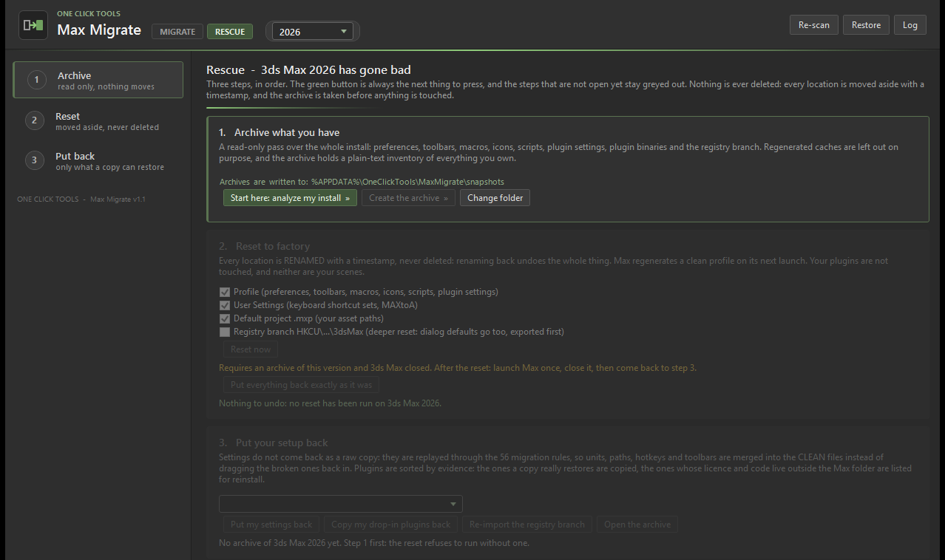Open the archive selection dropdown in step 3
The image size is (945, 560).
pyautogui.click(x=341, y=504)
